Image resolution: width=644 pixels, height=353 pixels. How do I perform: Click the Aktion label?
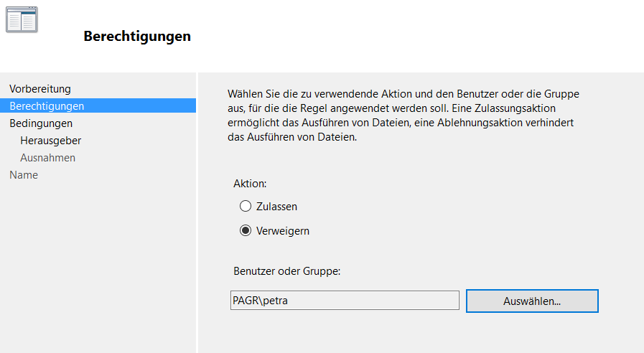tap(249, 184)
